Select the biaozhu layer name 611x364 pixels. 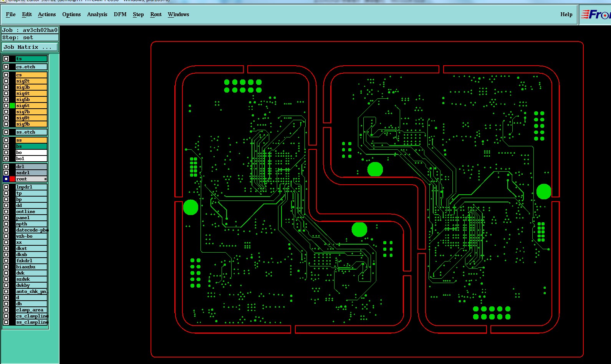pyautogui.click(x=31, y=267)
